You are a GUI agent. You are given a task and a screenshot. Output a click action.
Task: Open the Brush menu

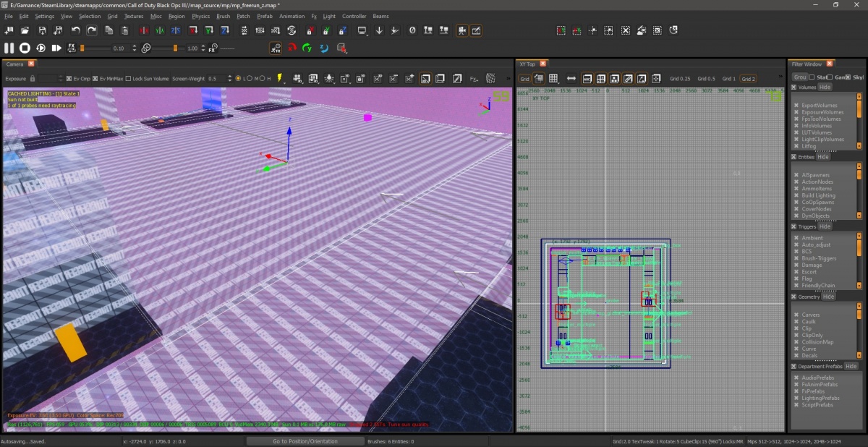[223, 16]
